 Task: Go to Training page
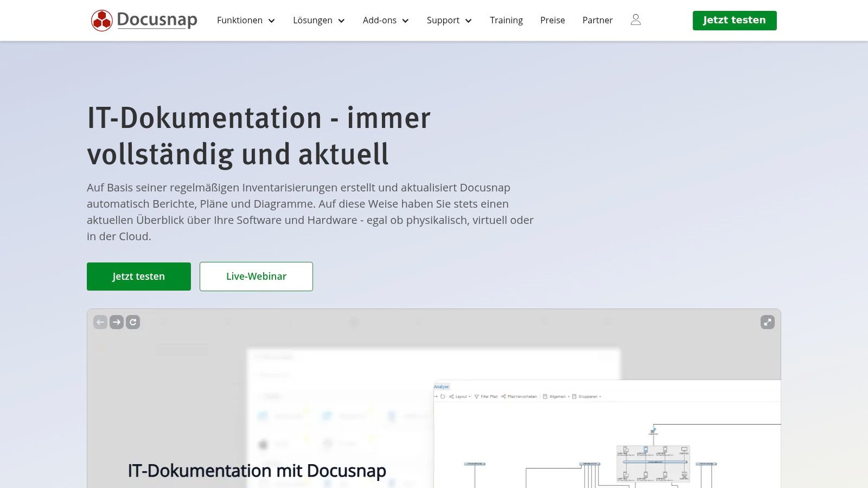506,20
